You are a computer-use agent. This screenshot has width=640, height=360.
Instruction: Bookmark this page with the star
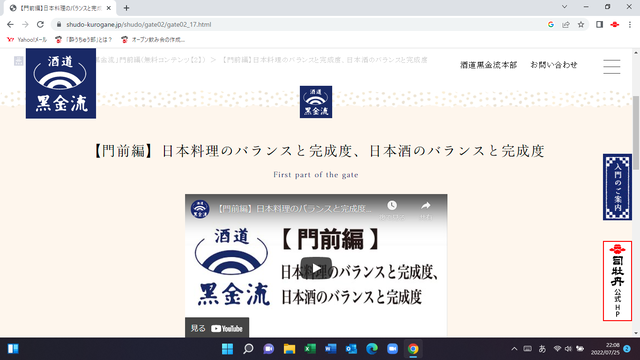[x=581, y=24]
